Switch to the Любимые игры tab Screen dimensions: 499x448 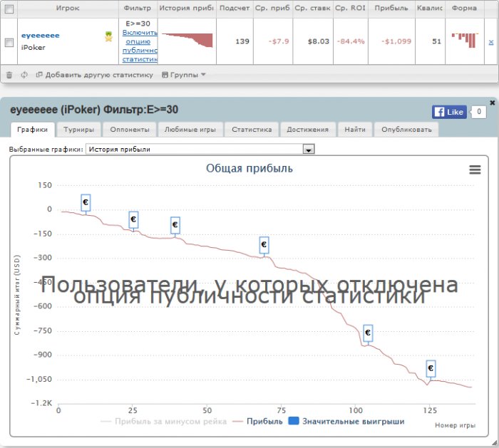click(x=190, y=130)
